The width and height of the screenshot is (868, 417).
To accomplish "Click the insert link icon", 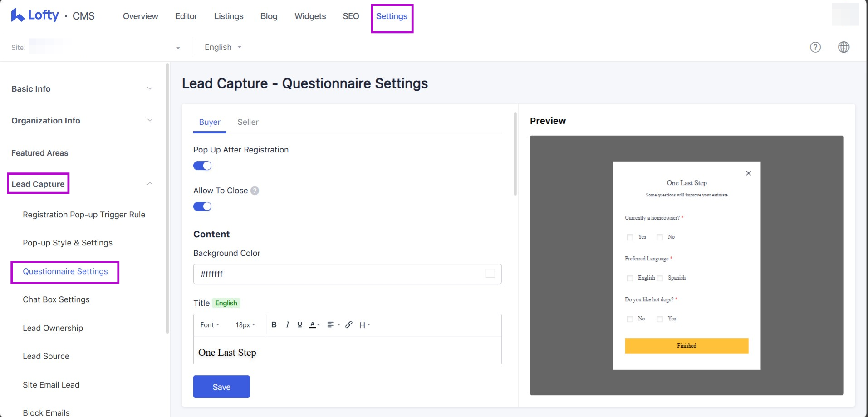I will click(348, 324).
